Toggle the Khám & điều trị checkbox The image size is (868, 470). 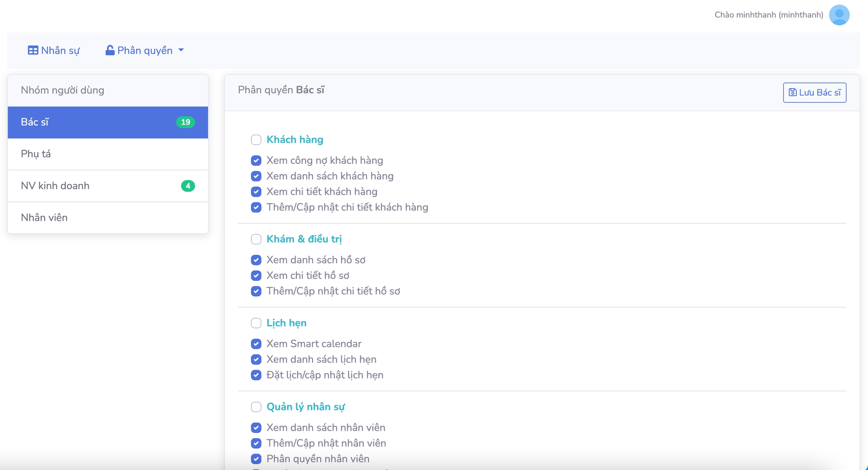(x=256, y=239)
